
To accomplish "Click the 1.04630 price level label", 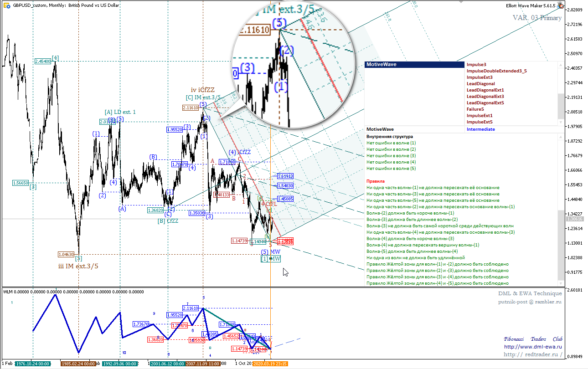I will pos(66,254).
